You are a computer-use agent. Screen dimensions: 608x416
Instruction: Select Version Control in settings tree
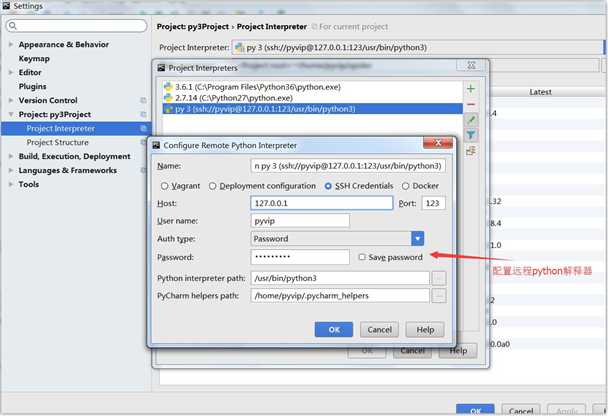[48, 100]
